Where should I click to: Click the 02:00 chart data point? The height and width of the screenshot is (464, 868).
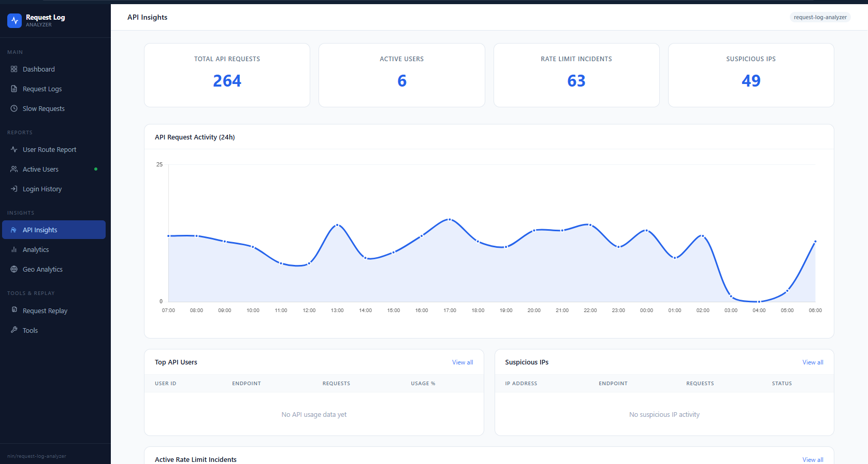tap(703, 236)
